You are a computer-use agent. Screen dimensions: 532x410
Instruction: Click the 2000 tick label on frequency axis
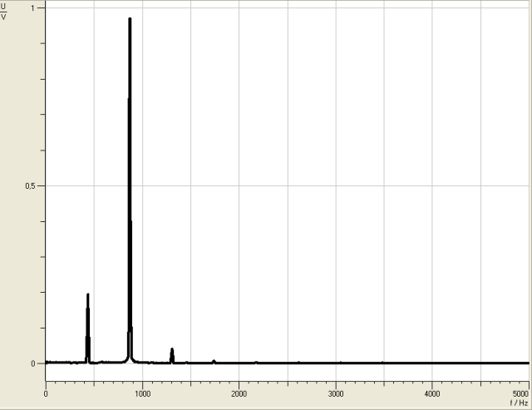pyautogui.click(x=239, y=393)
